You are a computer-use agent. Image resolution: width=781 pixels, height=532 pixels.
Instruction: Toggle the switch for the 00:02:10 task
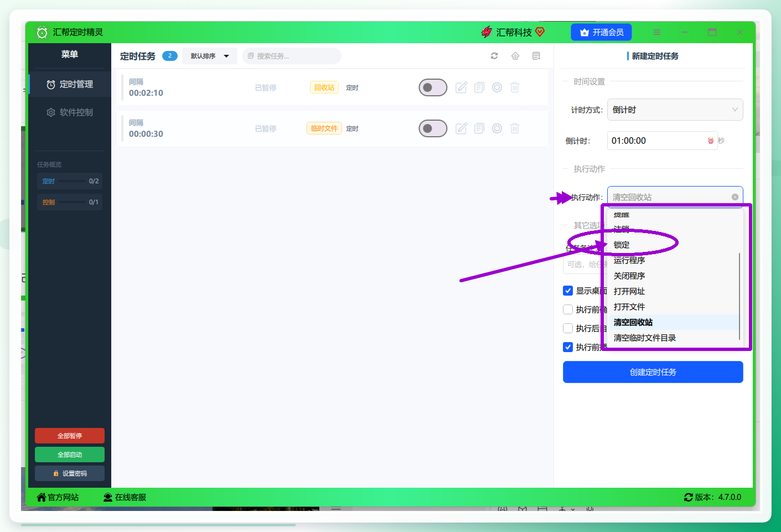[433, 87]
